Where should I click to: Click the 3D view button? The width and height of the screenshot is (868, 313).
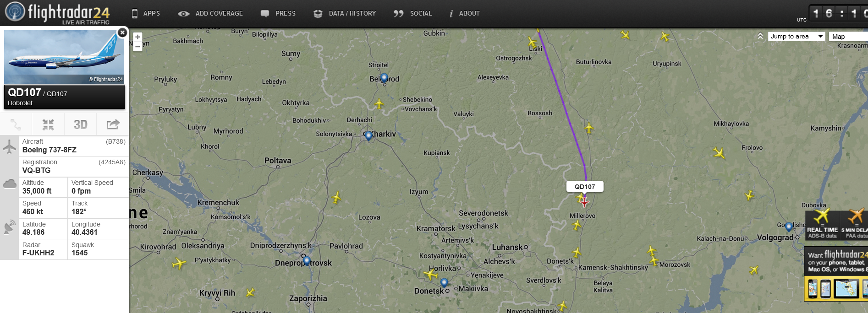pyautogui.click(x=81, y=124)
